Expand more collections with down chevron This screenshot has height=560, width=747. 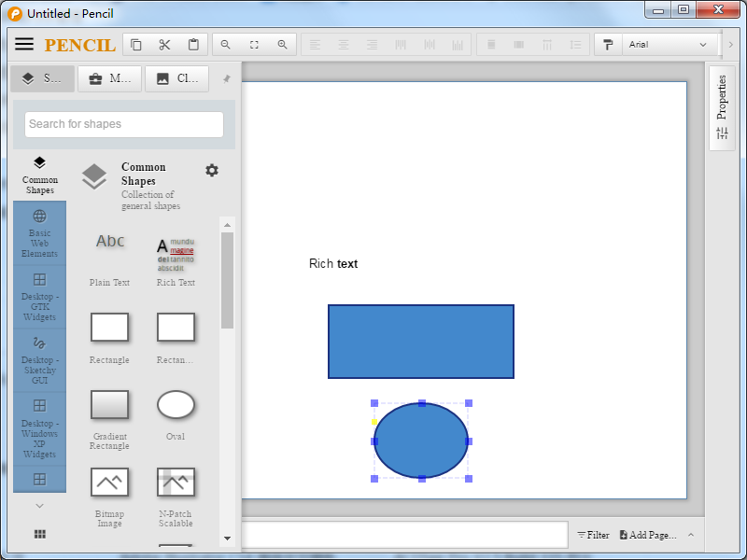[x=39, y=505]
